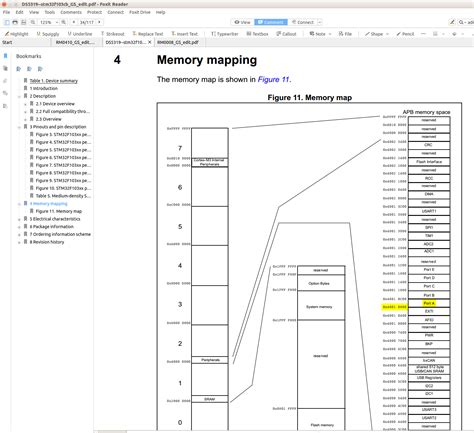Open the Comments menu
The height and width of the screenshot is (433, 474).
(x=71, y=12)
